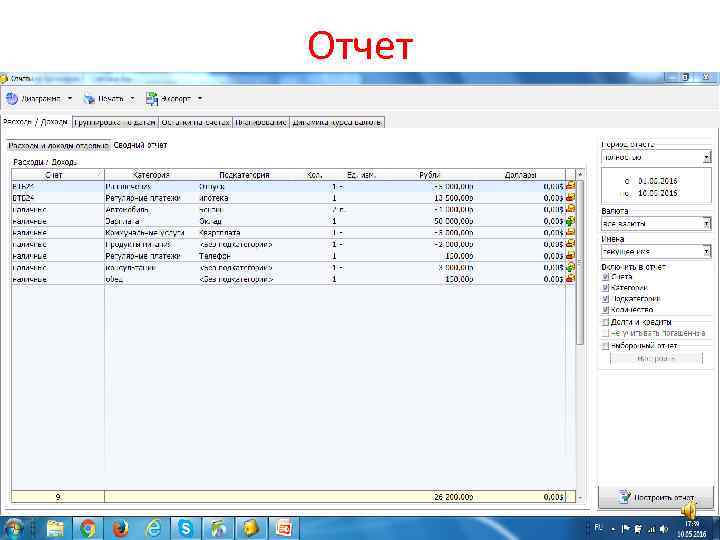Show hidden tray icons arrow

coord(613,529)
